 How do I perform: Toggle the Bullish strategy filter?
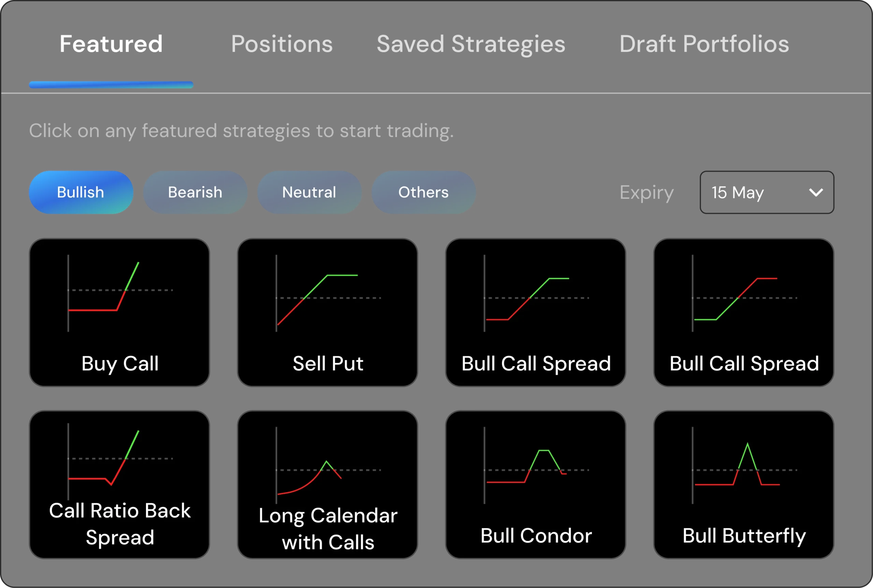point(81,192)
